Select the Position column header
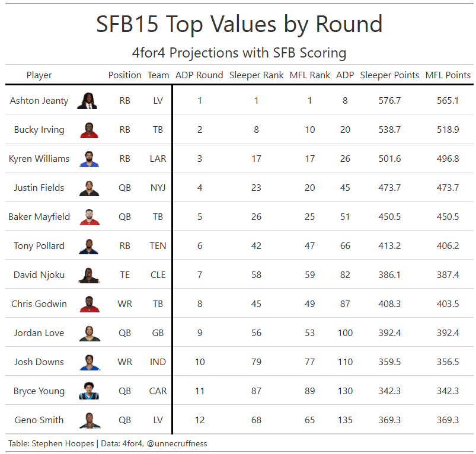 [124, 75]
